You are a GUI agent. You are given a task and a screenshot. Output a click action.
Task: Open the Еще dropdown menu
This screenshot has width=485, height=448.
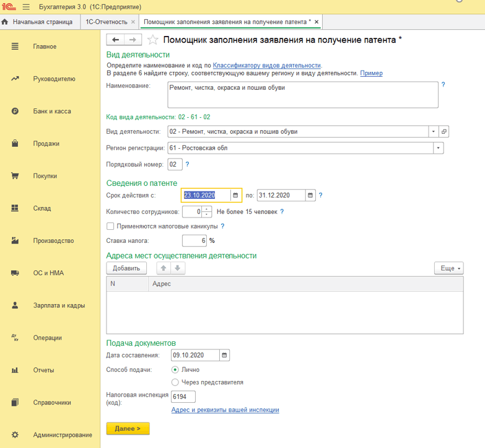pos(449,268)
